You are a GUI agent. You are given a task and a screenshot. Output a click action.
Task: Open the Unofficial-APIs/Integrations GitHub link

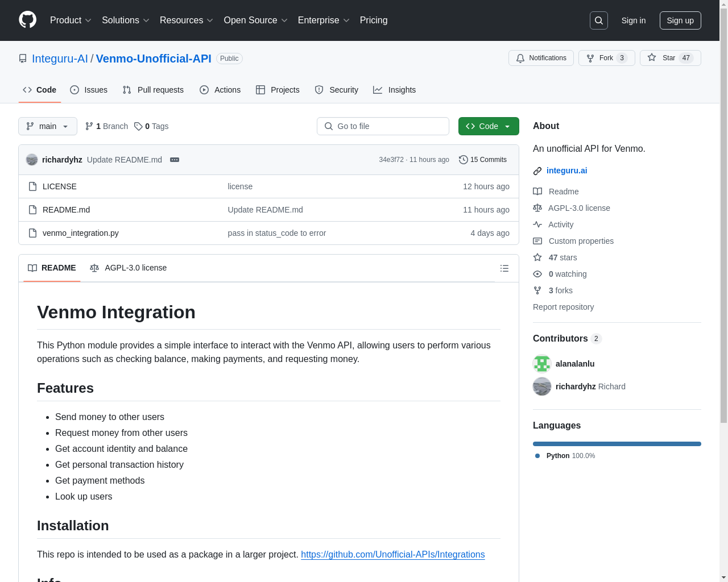point(393,554)
